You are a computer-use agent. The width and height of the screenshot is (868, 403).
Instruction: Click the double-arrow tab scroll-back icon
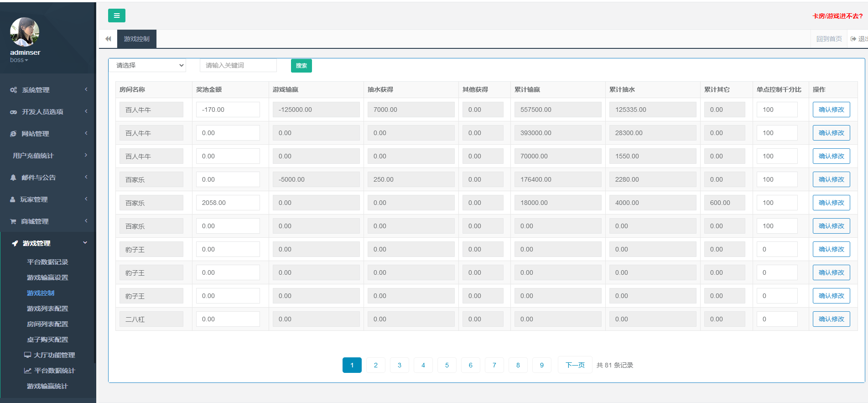(108, 39)
